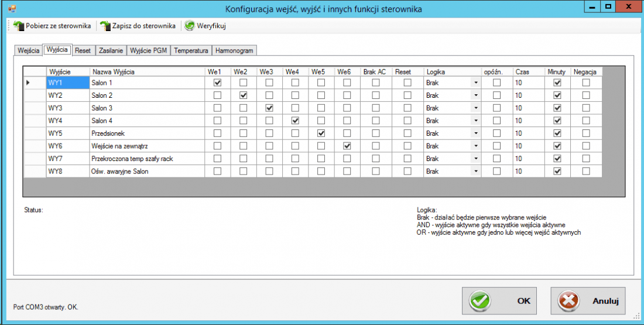Click the Pobierz ze sterownika download icon
Viewport: 644px width, 325px height.
18,26
